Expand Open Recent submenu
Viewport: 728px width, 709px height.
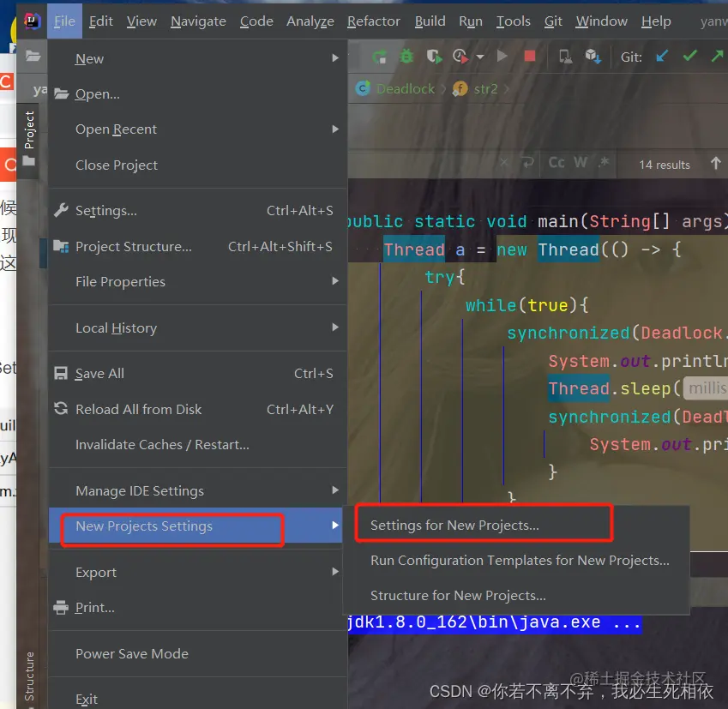tap(198, 129)
